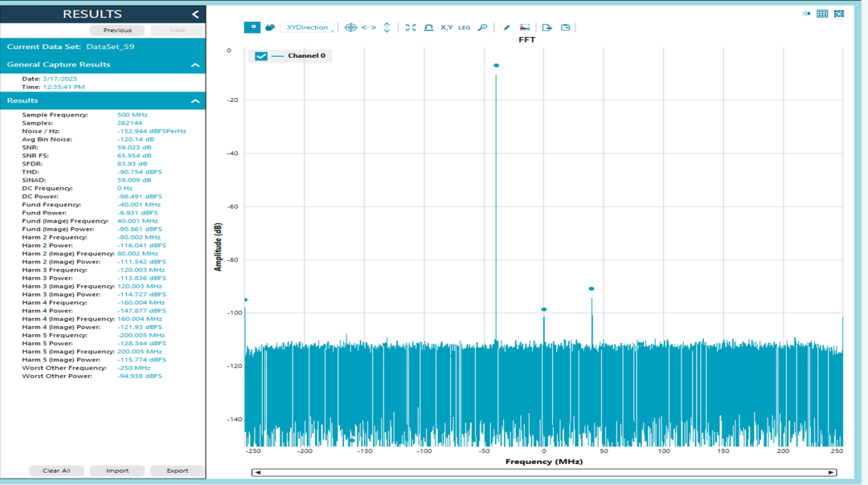Viewport: 868px width, 485px height.
Task: Collapse the Results section chevron
Action: click(195, 100)
